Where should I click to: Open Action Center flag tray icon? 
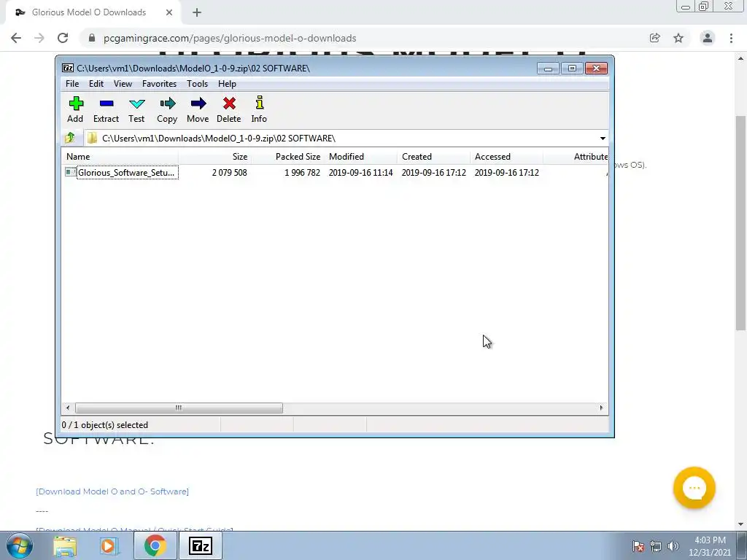coord(638,546)
